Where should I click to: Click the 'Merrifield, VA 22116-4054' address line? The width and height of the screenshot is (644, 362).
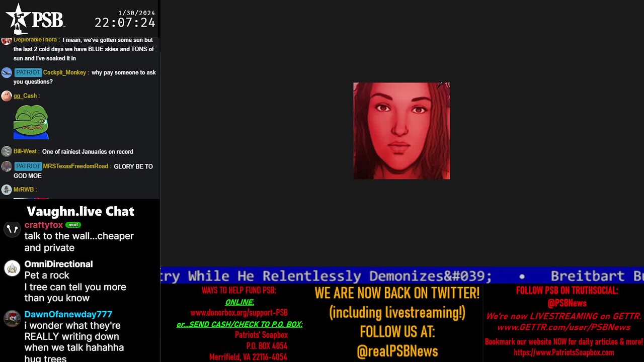(x=249, y=357)
